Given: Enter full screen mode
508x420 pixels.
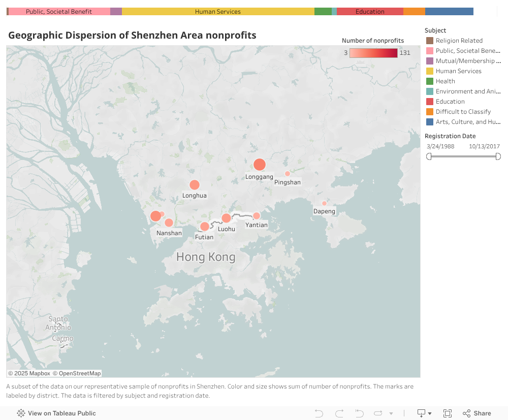Looking at the screenshot, I should pos(448,413).
